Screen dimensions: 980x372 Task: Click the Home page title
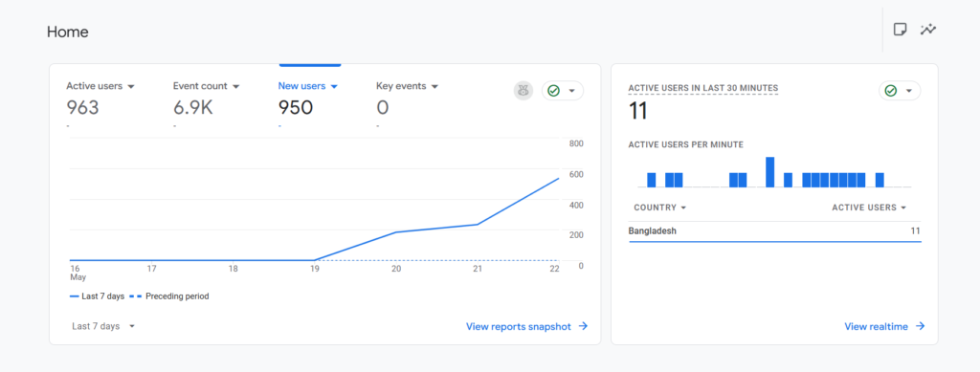tap(68, 32)
